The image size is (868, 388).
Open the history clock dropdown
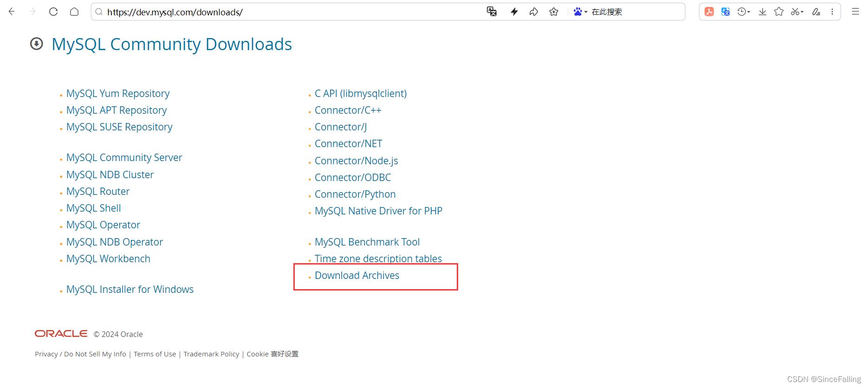(744, 12)
